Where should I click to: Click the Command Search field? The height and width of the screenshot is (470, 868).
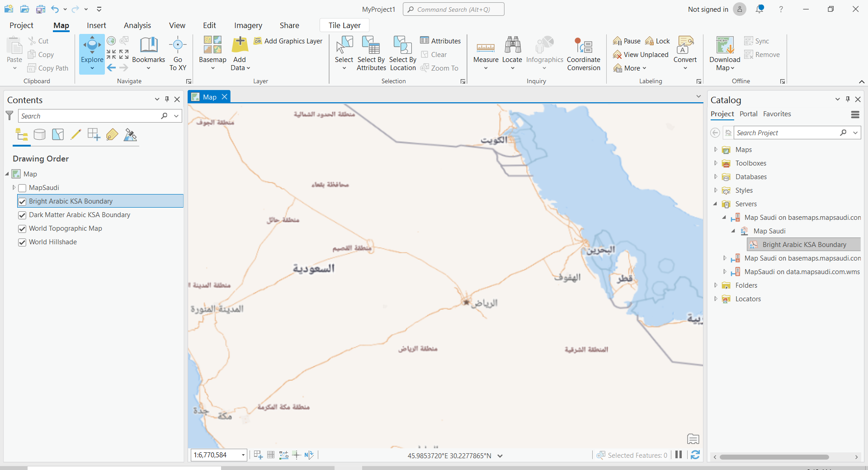click(453, 9)
